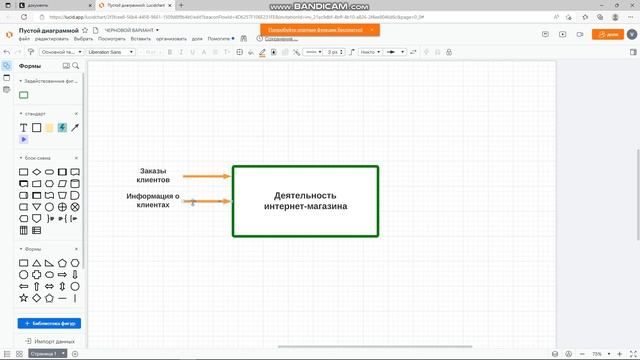Pick the triangle in the Формы section
The image size is (640, 360).
coord(37,263)
